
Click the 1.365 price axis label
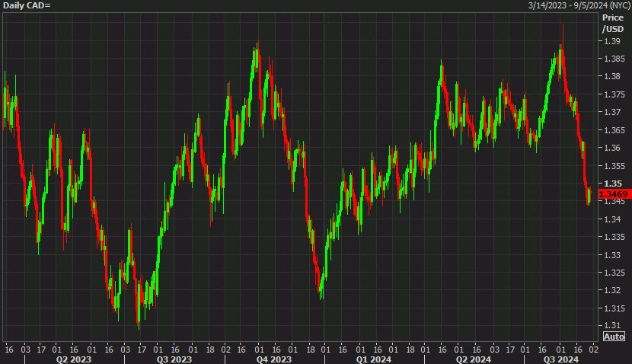[x=614, y=129]
